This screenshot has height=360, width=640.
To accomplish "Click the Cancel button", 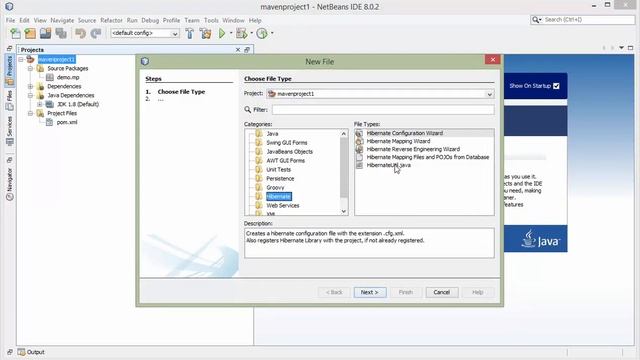I will point(442,292).
